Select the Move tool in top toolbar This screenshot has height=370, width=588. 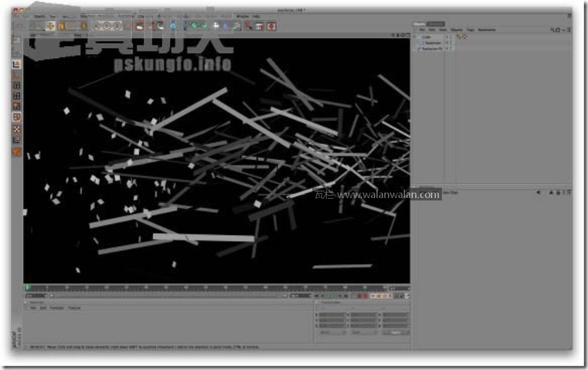(51, 25)
